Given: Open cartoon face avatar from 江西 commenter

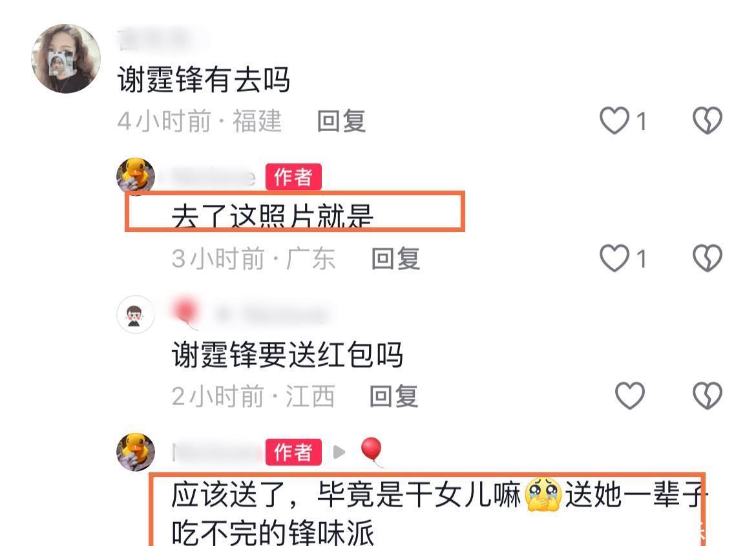Looking at the screenshot, I should tap(136, 315).
